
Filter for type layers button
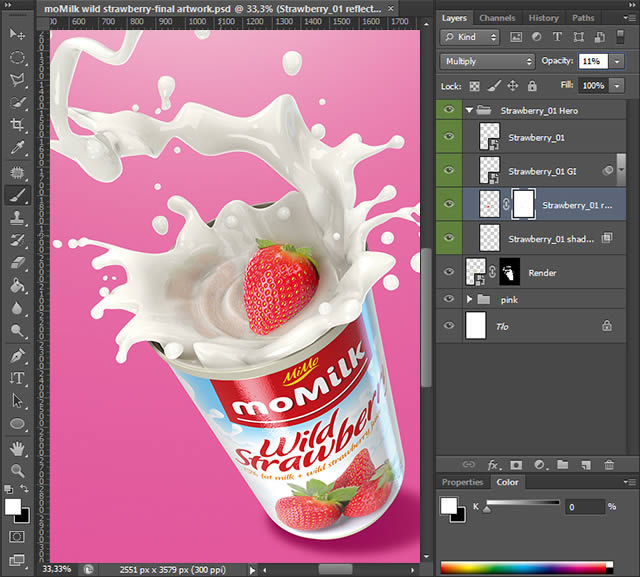(557, 37)
